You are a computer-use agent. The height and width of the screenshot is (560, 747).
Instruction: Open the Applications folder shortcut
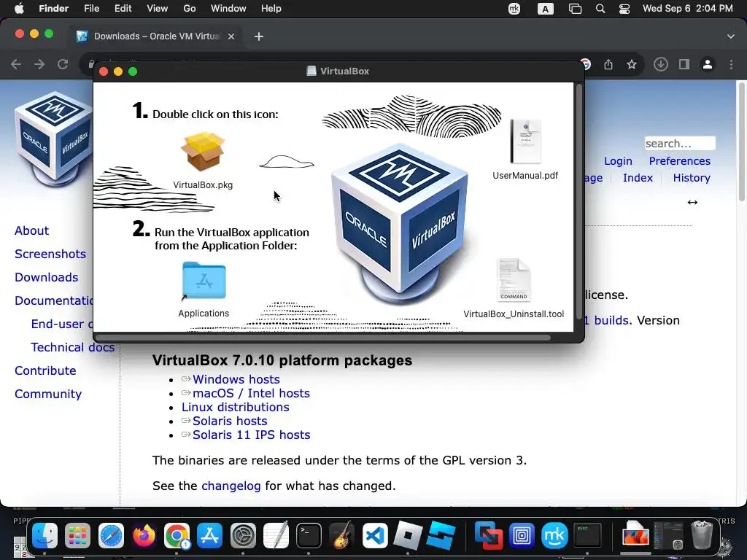click(x=204, y=281)
